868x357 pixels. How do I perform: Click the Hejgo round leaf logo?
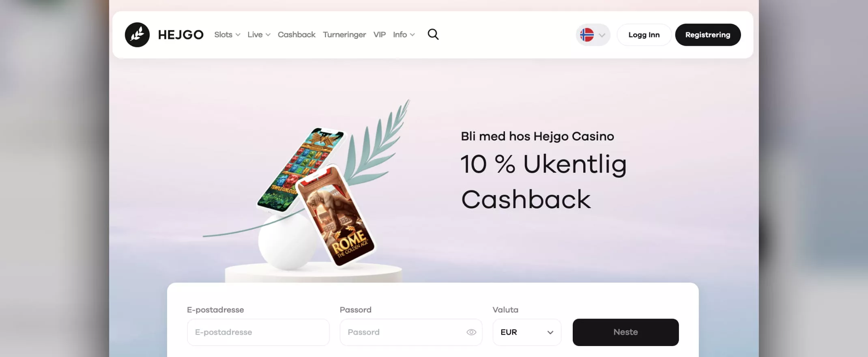137,35
